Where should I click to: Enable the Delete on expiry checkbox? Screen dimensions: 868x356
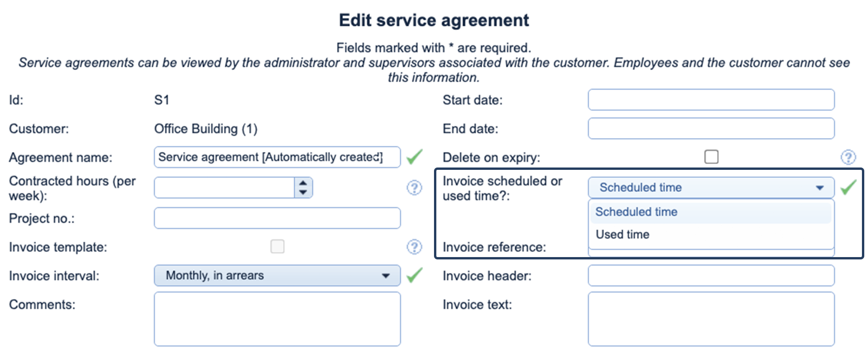711,157
